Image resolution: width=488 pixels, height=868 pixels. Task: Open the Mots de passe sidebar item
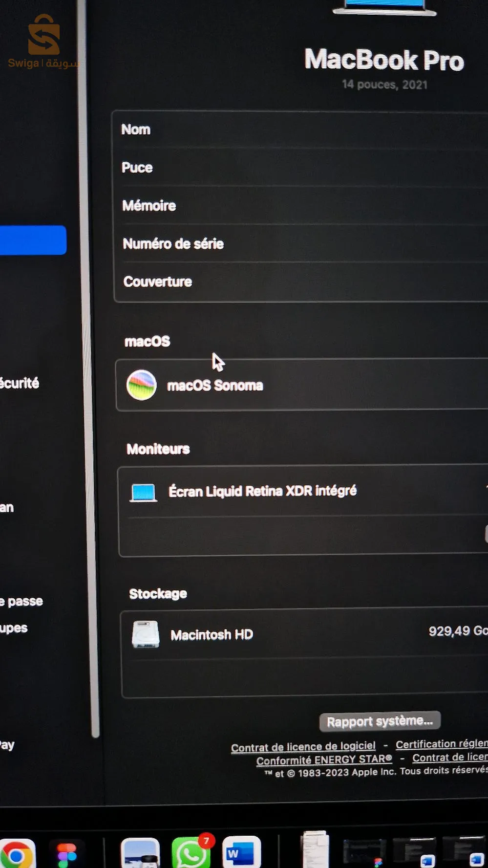[21, 601]
